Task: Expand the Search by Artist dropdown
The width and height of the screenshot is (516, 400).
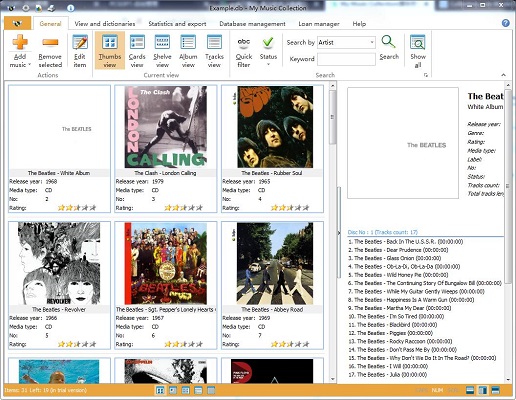Action: 372,42
